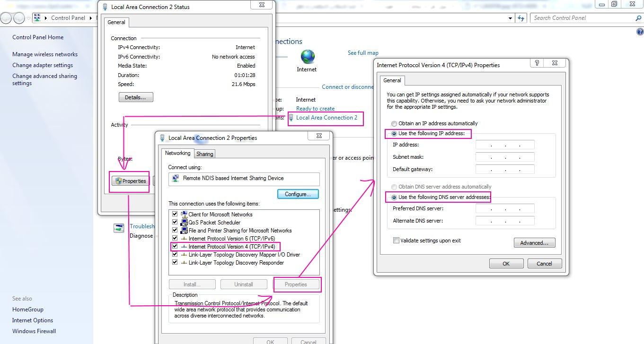Select Topology Discovery Responder icon

point(184,263)
